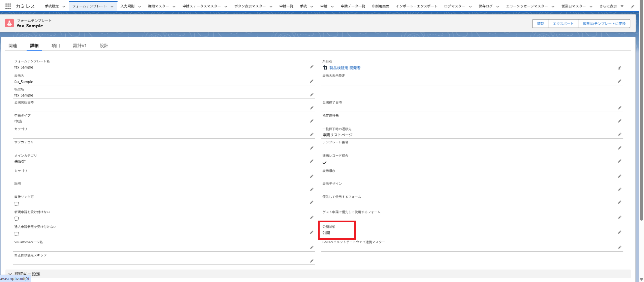The width and height of the screenshot is (644, 282).
Task: Click the page vertical scrollbar
Action: click(641, 135)
